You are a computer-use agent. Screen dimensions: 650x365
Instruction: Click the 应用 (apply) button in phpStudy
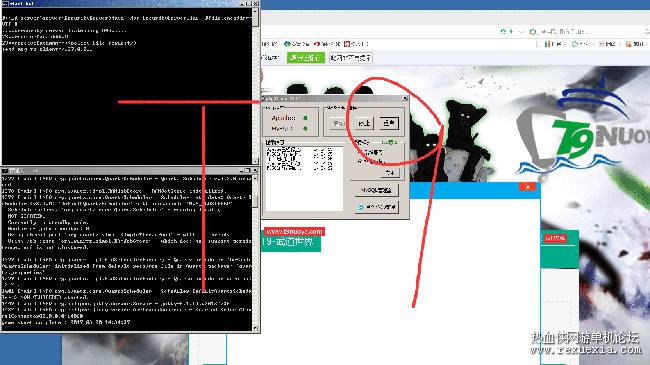[x=390, y=173]
